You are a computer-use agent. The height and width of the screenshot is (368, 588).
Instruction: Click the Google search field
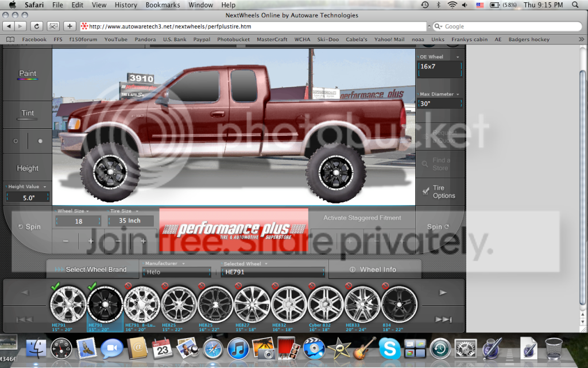click(x=507, y=26)
